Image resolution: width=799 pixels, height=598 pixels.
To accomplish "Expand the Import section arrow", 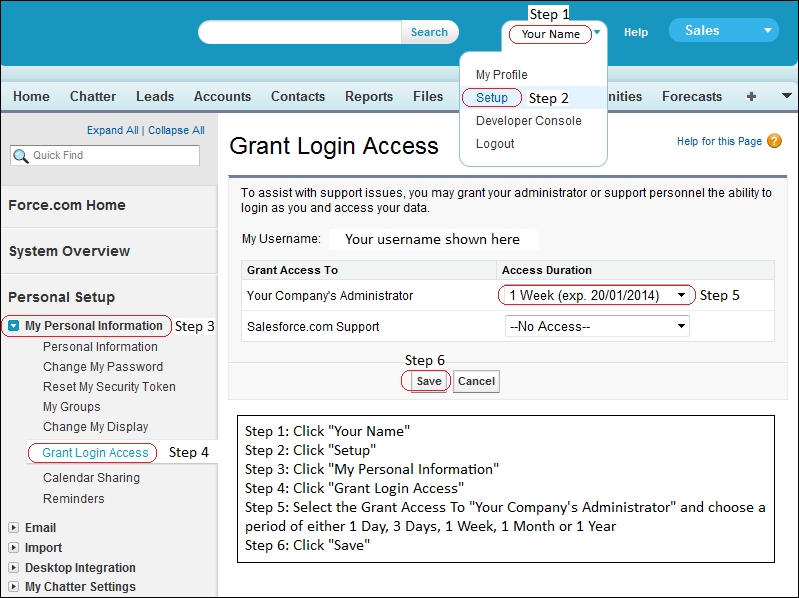I will [14, 548].
